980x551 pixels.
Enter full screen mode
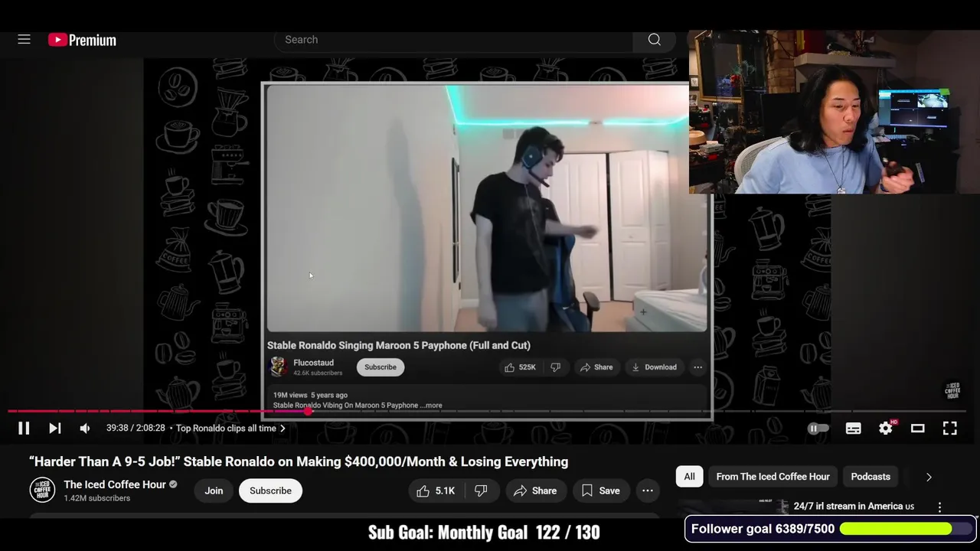[949, 429]
